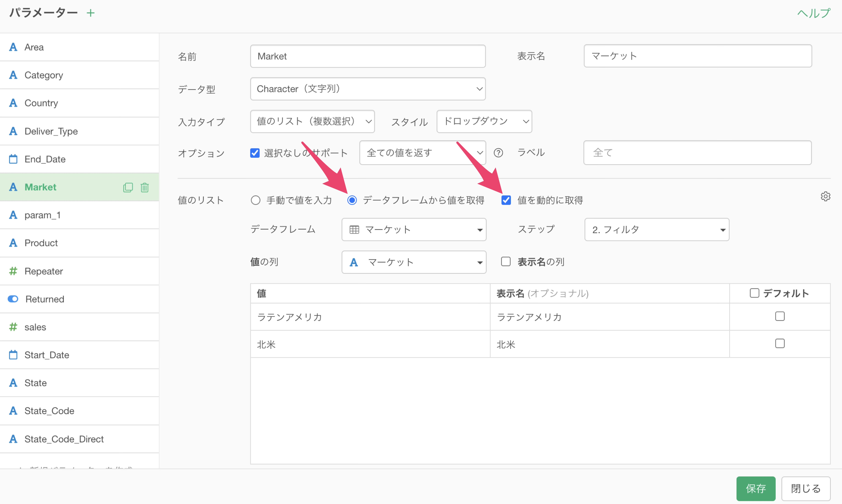Screen dimensions: 842x504
Task: Select the Returned logical toggle icon
Action: (13, 299)
